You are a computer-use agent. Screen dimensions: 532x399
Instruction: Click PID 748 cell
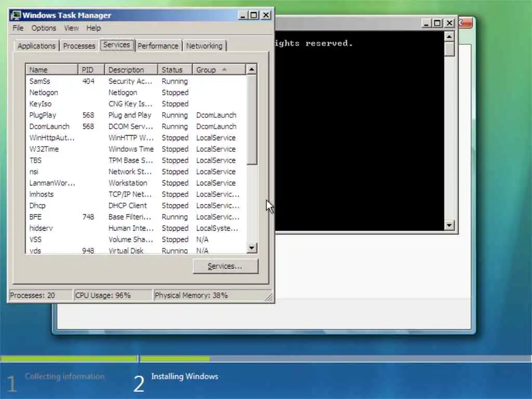tap(88, 217)
